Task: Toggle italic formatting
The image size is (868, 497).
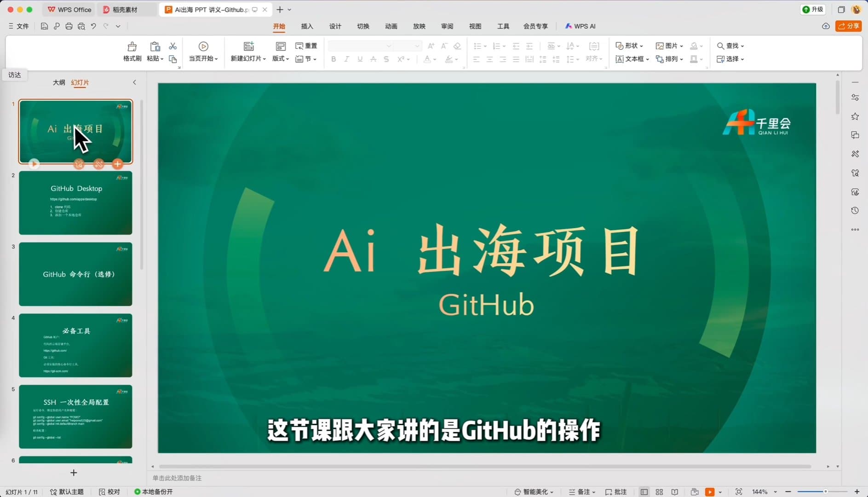Action: [x=346, y=59]
